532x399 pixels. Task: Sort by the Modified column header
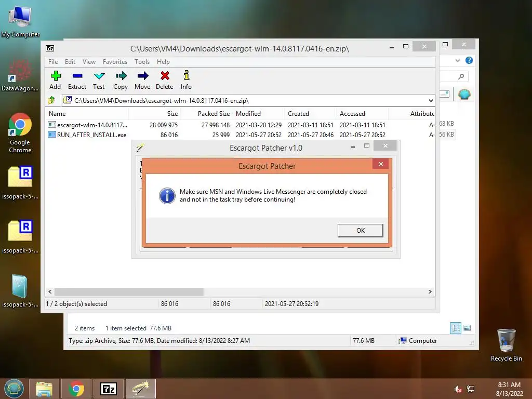coord(259,114)
